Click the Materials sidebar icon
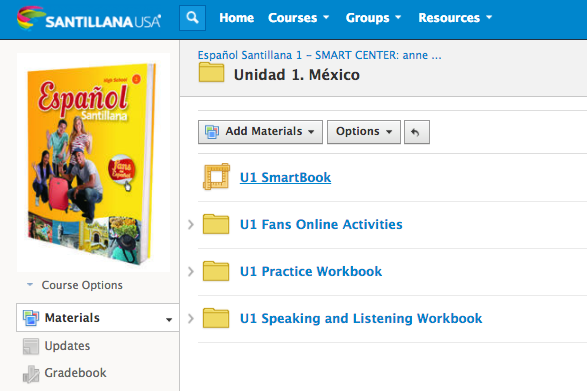This screenshot has width=587, height=391. point(31,318)
